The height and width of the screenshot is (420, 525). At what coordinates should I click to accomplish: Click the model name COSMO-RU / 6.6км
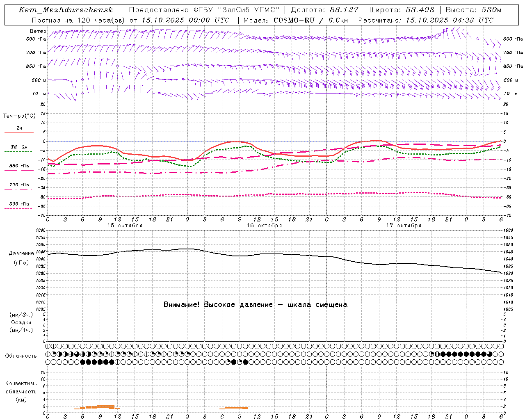pos(310,20)
